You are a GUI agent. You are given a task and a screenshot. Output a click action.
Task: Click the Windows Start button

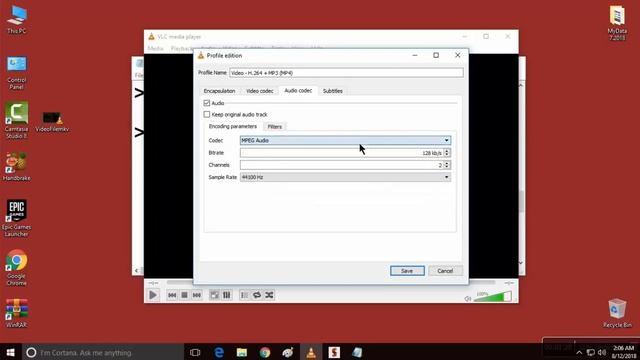tap(11, 352)
